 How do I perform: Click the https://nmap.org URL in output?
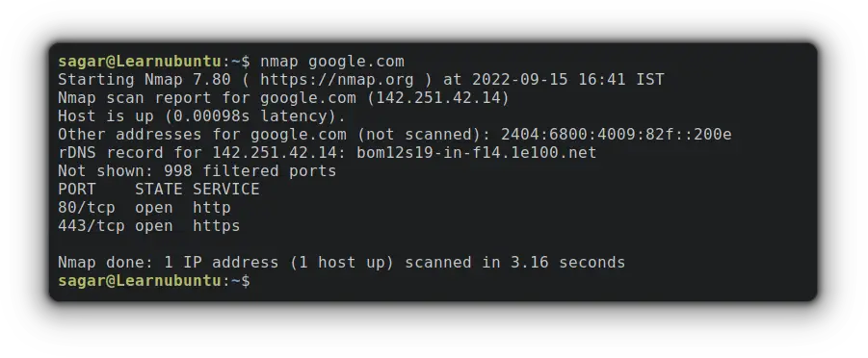tap(337, 80)
